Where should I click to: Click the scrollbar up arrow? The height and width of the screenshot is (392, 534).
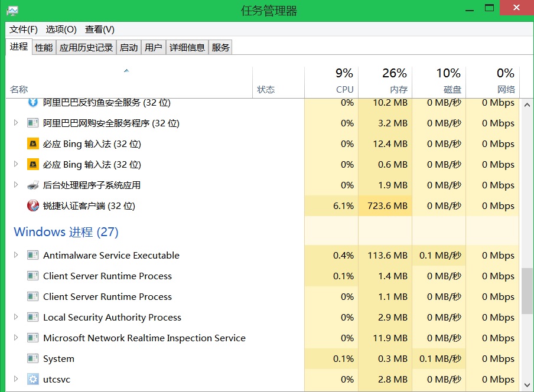[x=527, y=105]
